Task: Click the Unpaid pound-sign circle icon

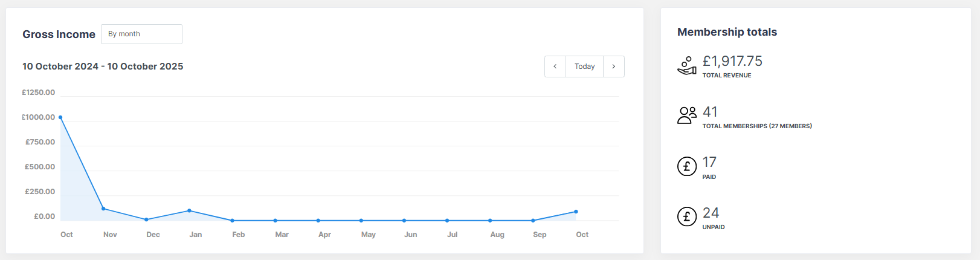Action: tap(686, 216)
